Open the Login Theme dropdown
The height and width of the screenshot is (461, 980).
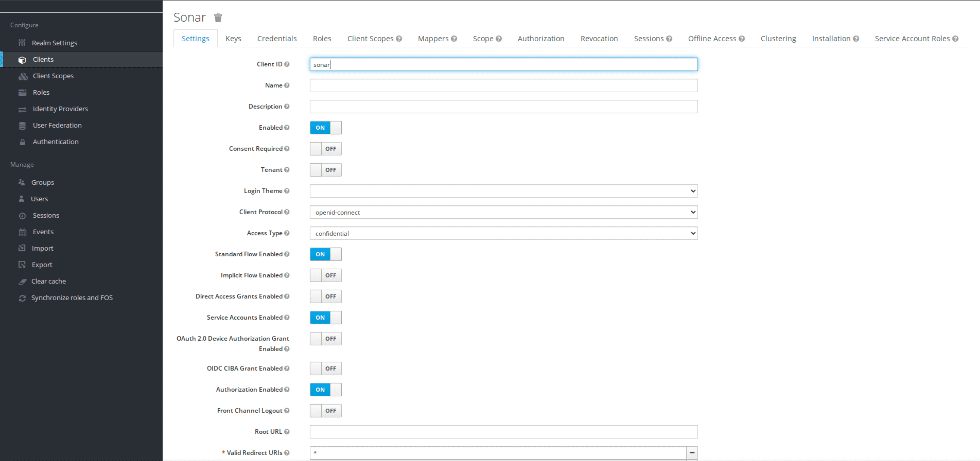[503, 191]
